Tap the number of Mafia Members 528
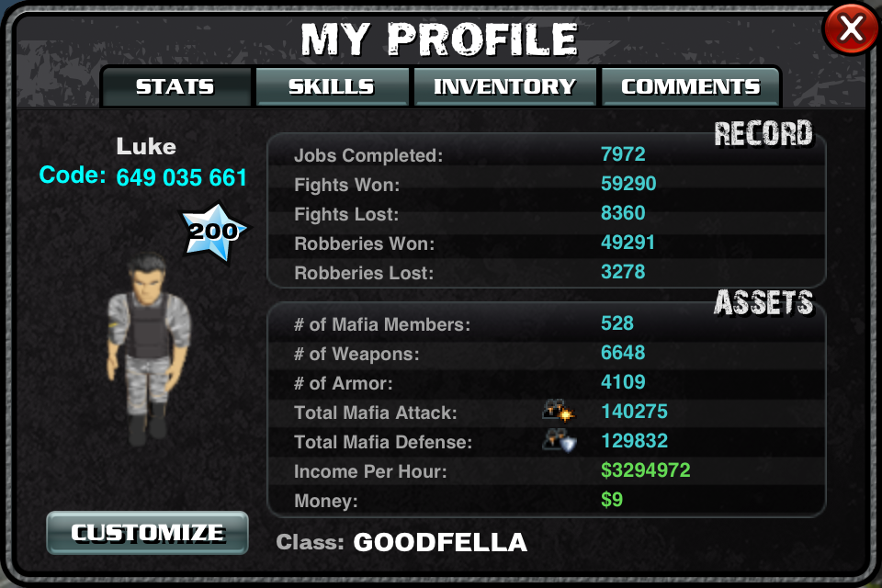This screenshot has width=882, height=588. click(x=617, y=323)
